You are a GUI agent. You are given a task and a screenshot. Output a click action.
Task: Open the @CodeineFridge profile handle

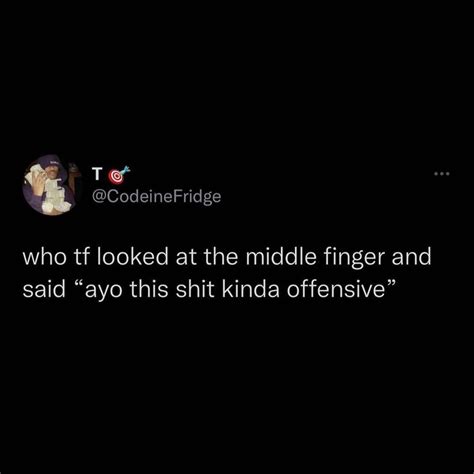click(x=156, y=196)
